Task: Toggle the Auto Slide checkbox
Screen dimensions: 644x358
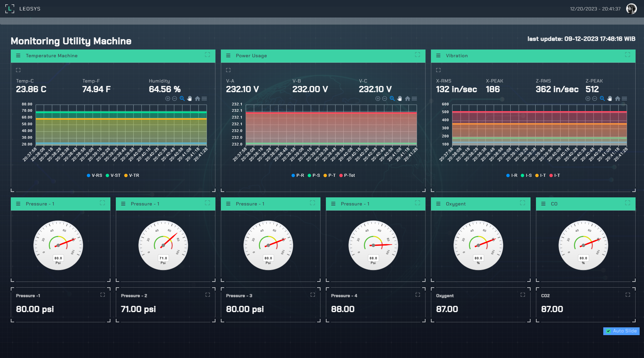Action: 608,331
